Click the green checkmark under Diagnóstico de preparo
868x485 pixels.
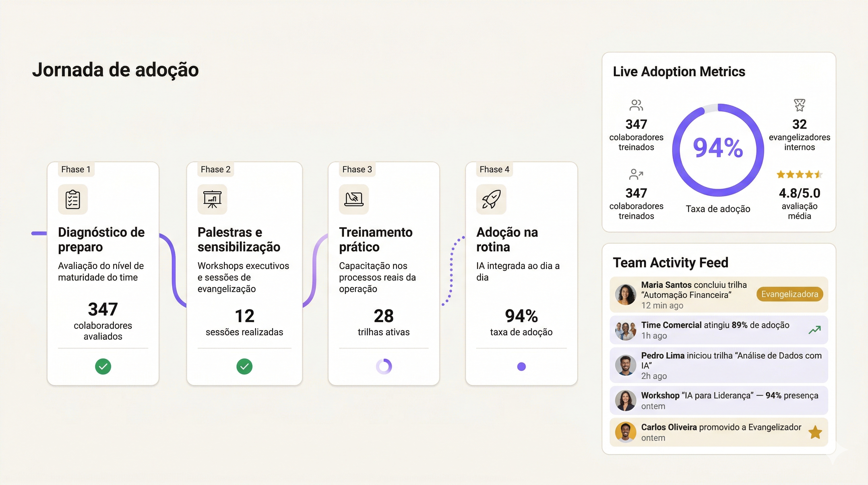103,366
